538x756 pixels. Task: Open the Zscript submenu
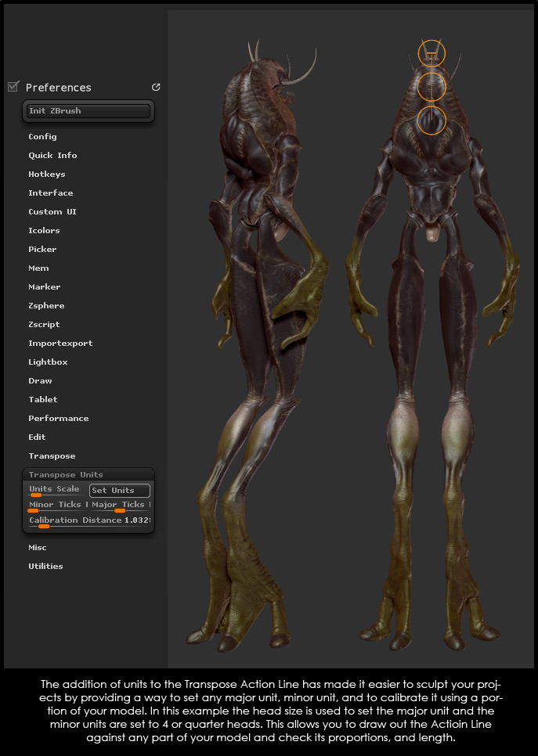44,325
